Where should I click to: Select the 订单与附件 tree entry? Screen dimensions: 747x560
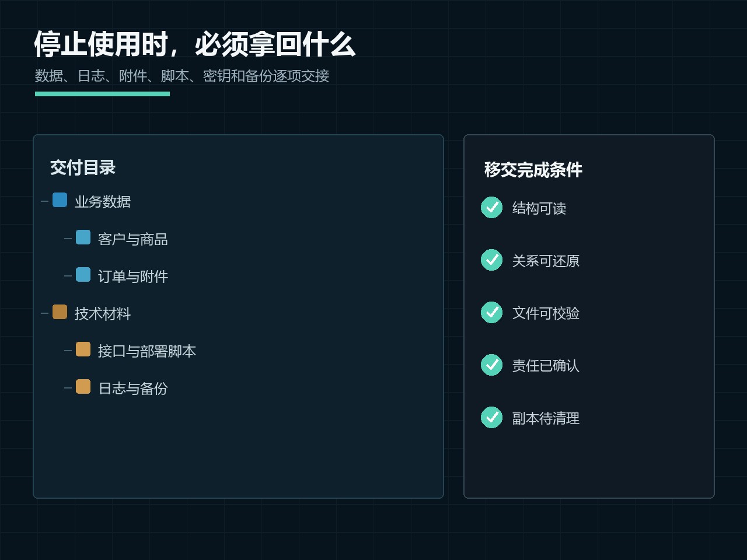point(133,276)
